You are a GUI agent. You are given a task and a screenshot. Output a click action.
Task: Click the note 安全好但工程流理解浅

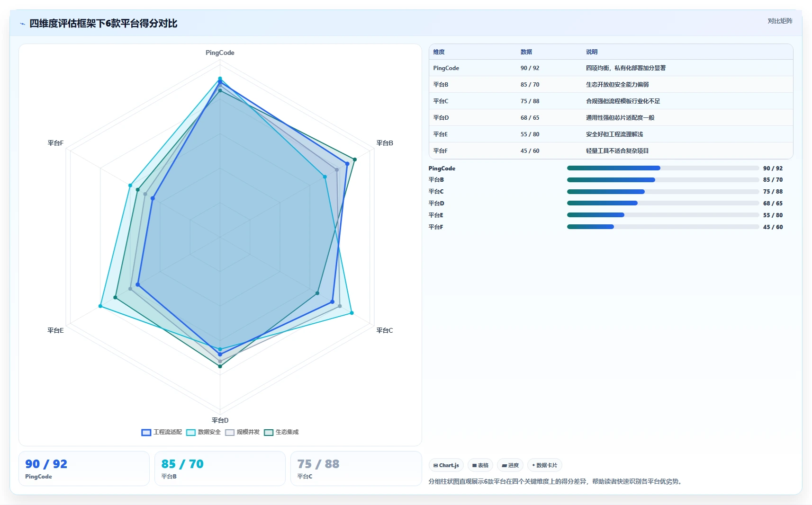pyautogui.click(x=614, y=134)
